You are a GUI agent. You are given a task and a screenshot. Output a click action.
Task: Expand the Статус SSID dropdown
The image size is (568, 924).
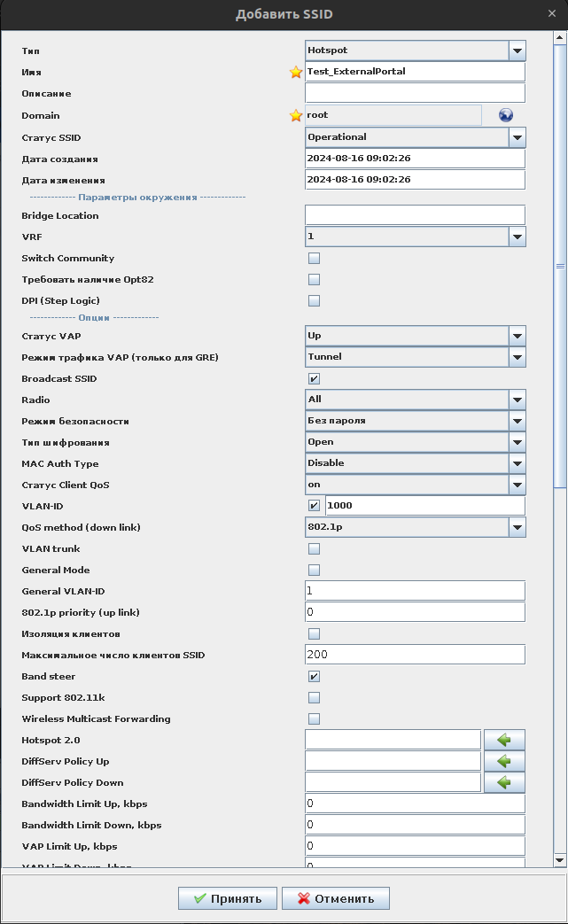click(x=517, y=137)
